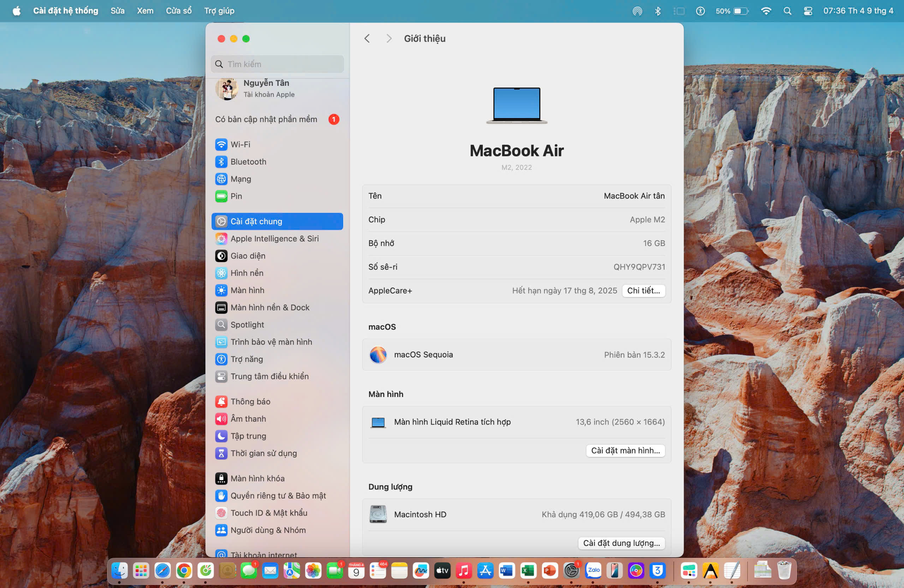Open Màn hình khóa settings

coord(277,479)
